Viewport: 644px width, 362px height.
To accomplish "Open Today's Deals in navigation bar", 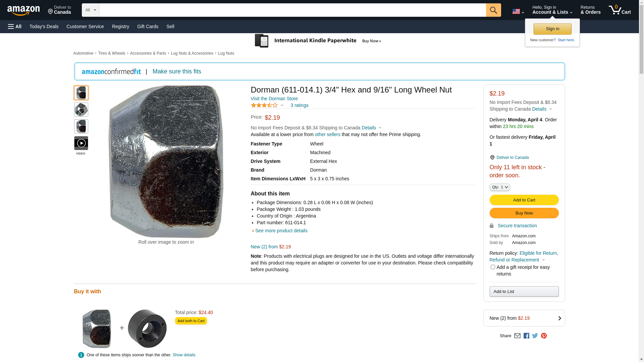I will [44, 26].
